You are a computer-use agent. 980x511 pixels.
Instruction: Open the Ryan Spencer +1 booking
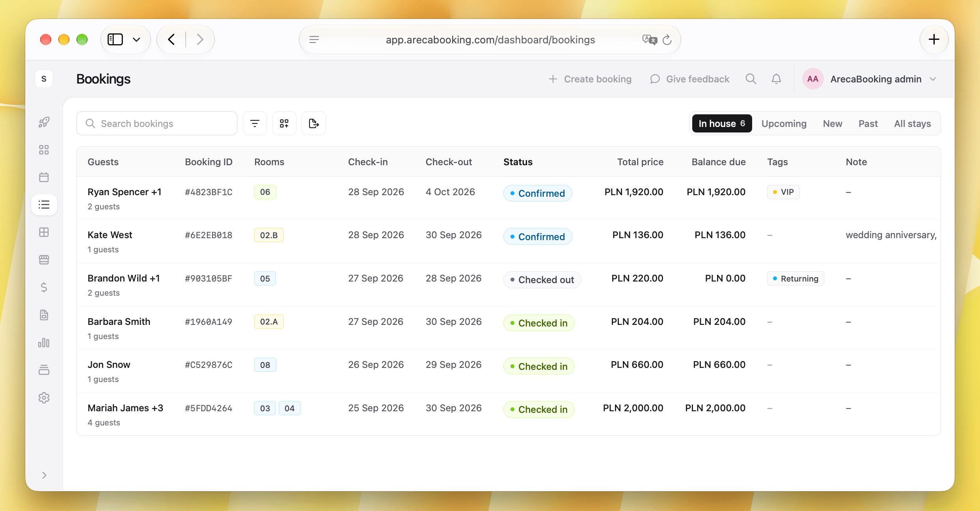point(125,192)
